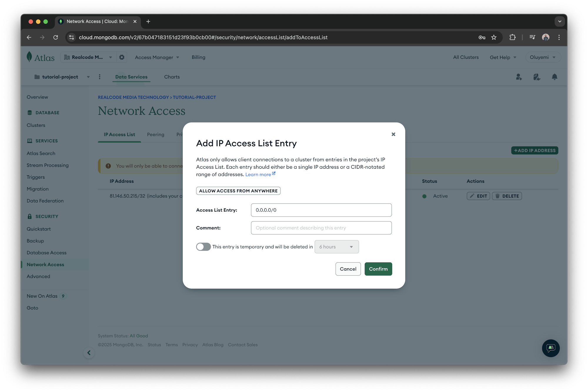Enable the temporary entry toggle
The height and width of the screenshot is (392, 588).
pos(203,247)
